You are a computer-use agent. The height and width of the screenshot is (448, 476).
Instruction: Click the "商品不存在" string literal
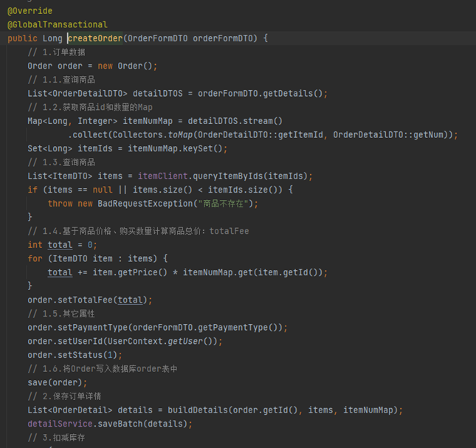click(224, 203)
